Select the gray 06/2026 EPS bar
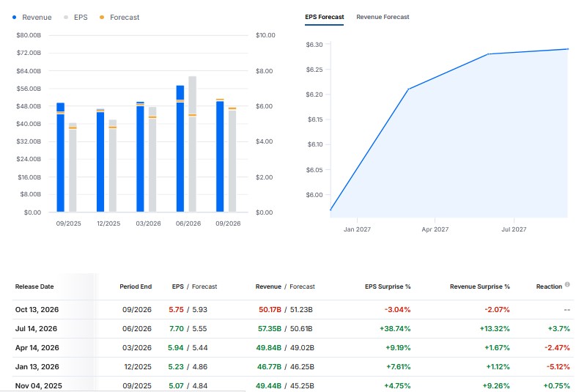Screen dimensions: 587x392 (193, 144)
